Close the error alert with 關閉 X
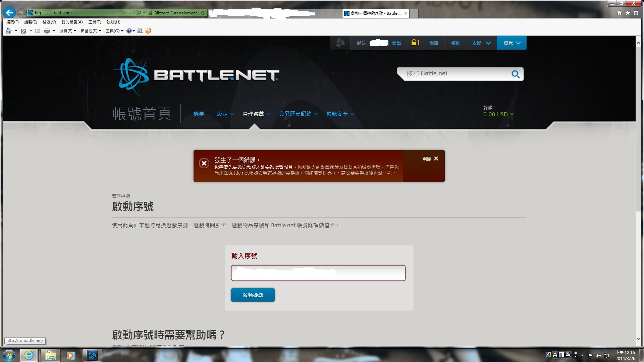 430,159
